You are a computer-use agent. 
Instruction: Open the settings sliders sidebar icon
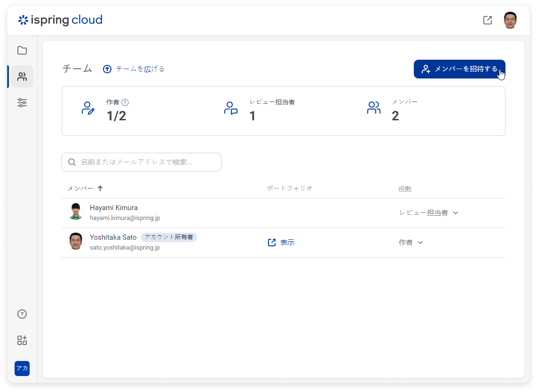pyautogui.click(x=22, y=102)
